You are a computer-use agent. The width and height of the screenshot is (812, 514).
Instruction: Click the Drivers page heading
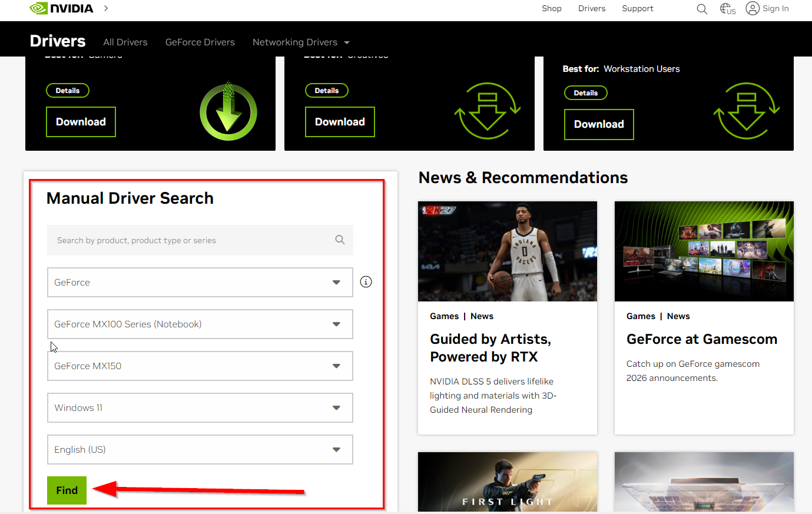pos(58,41)
